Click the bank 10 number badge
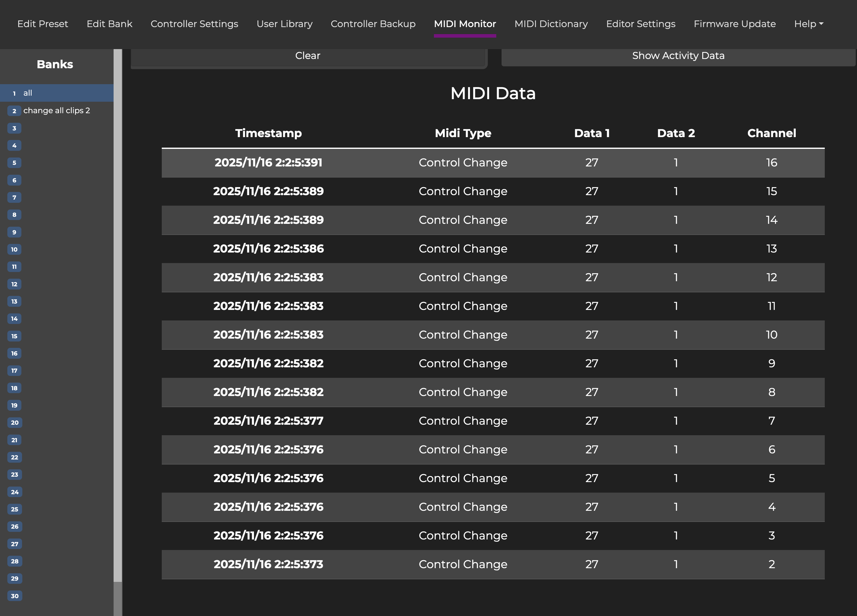 tap(14, 249)
